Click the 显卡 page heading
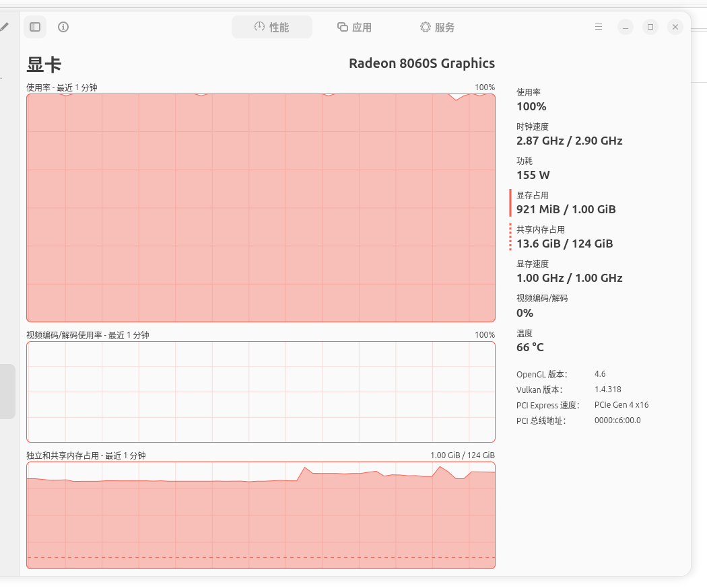 tap(44, 65)
